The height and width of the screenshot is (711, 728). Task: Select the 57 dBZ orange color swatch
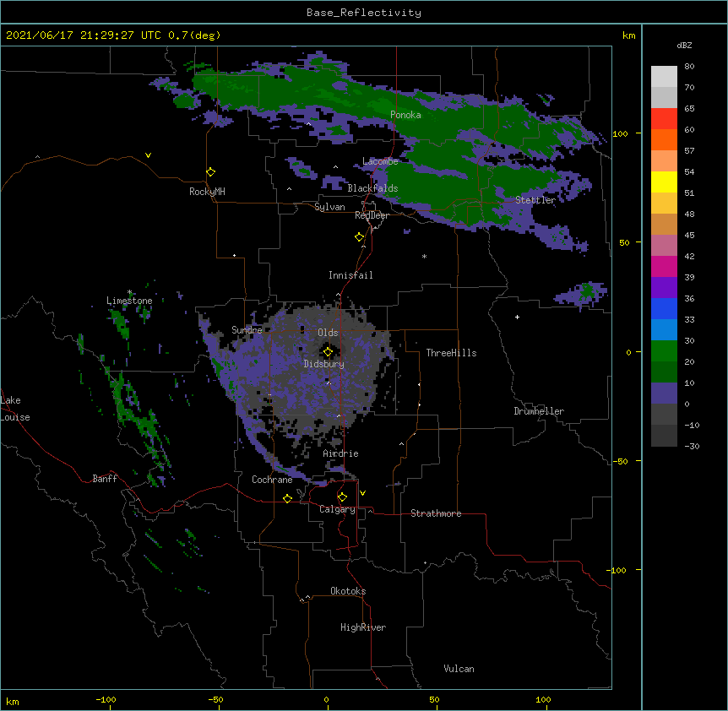tap(664, 139)
